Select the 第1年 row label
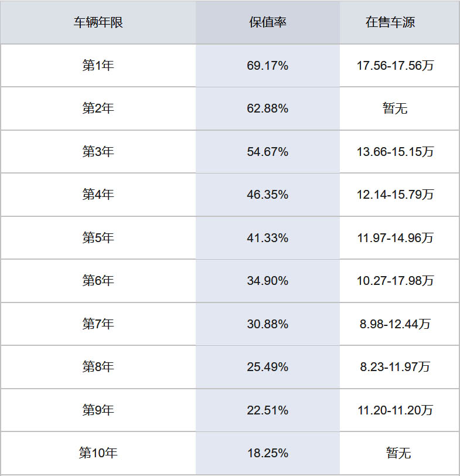Screen dimensions: 460x476 (x=98, y=66)
